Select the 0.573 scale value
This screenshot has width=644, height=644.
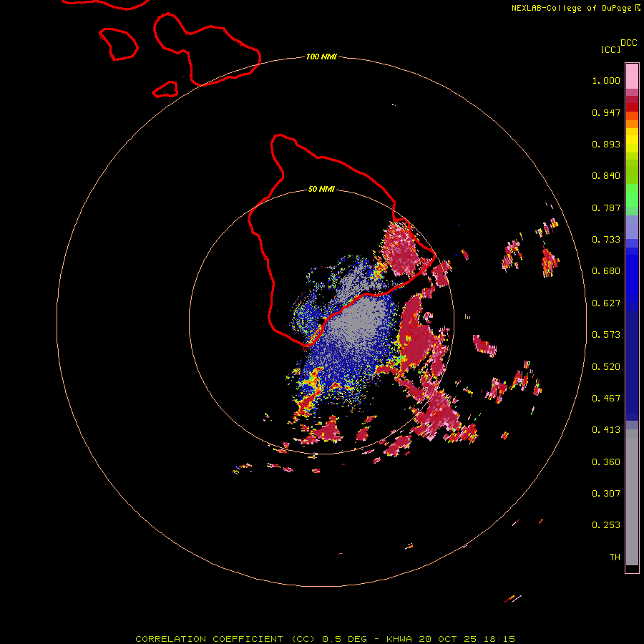[x=606, y=335]
